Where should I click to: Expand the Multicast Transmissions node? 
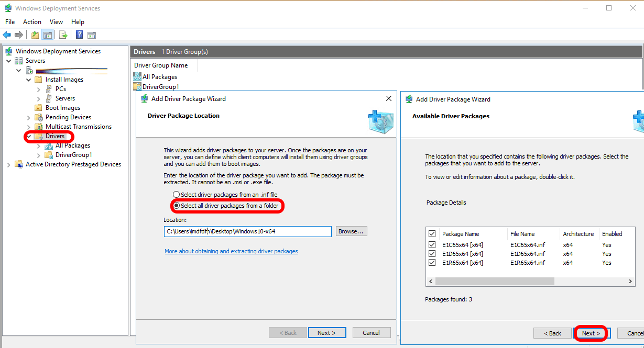tap(29, 127)
